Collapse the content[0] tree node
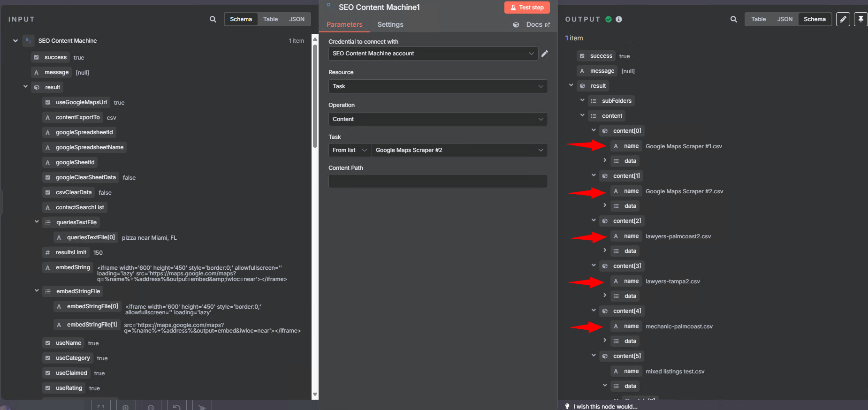868x410 pixels. click(x=594, y=130)
